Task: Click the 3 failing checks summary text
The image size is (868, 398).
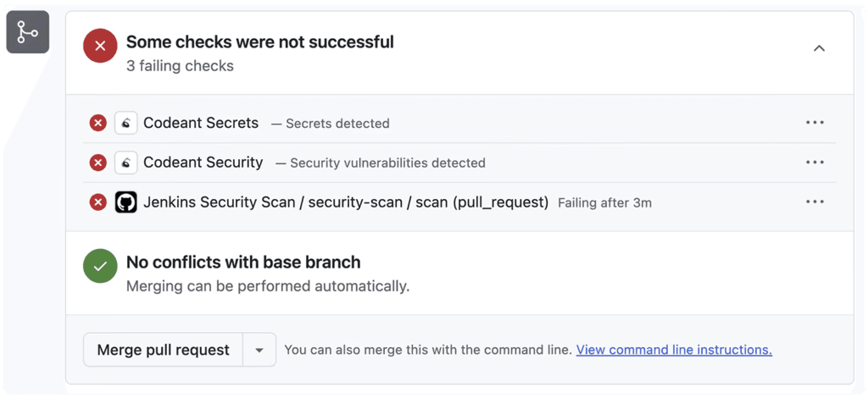Action: (180, 65)
